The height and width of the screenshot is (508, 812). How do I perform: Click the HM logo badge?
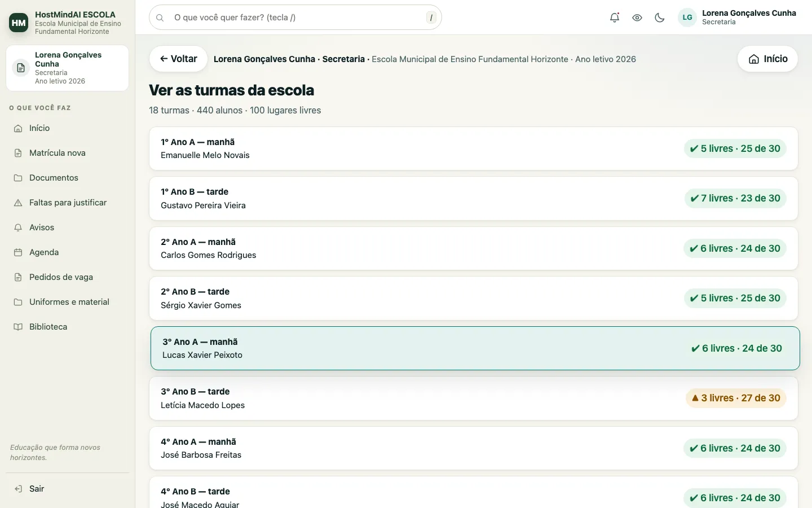[19, 23]
